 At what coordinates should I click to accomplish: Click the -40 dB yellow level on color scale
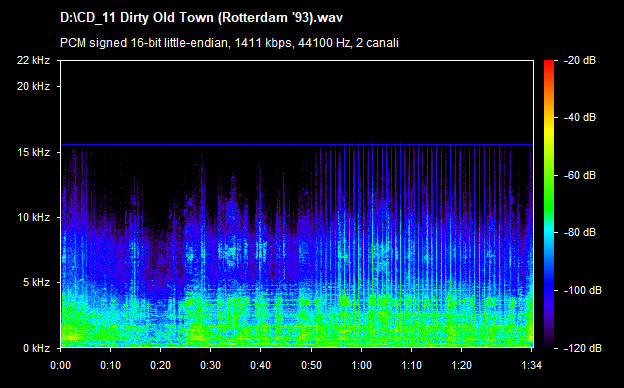549,118
